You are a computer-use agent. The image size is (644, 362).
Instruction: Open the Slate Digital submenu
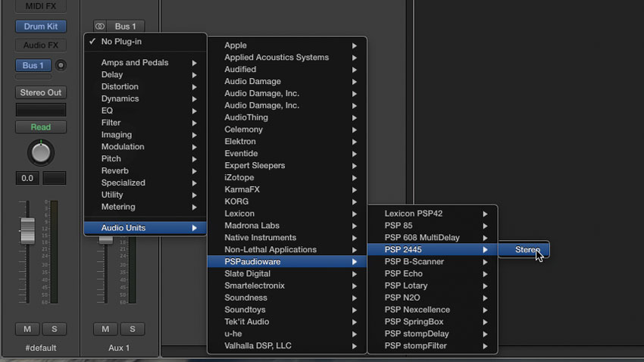coord(287,273)
